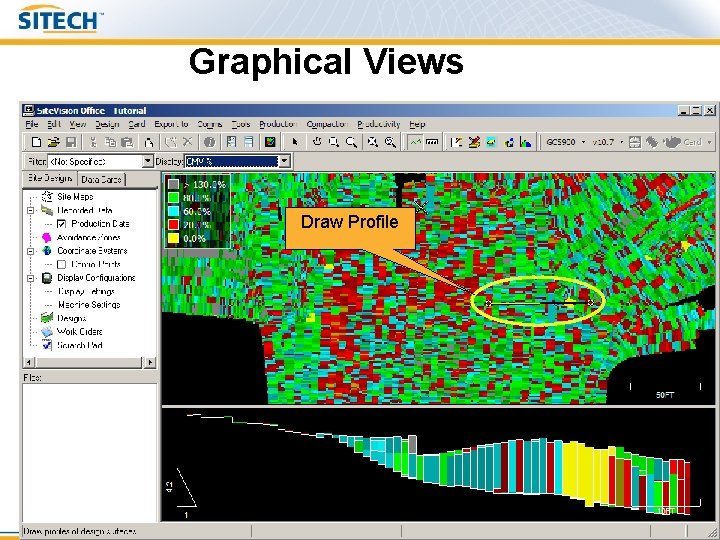Click the zoom extents magnifier icon

coord(373,142)
